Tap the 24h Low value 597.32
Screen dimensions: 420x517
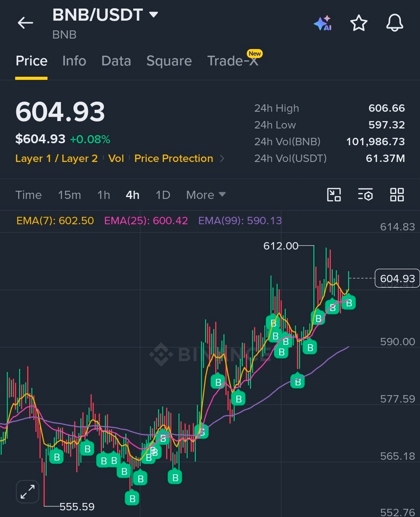(387, 125)
